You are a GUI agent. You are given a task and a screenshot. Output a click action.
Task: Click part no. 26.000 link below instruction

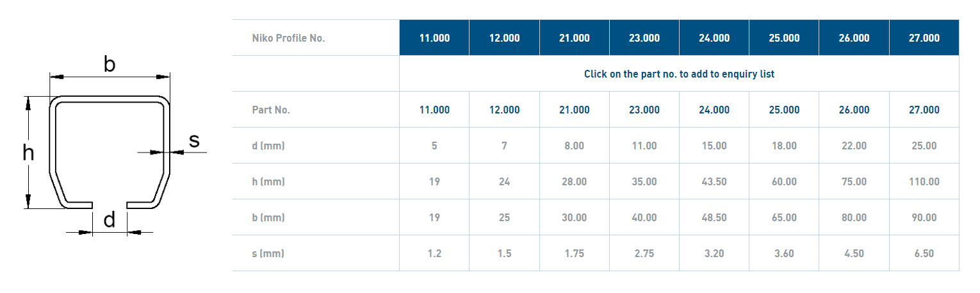(x=854, y=110)
